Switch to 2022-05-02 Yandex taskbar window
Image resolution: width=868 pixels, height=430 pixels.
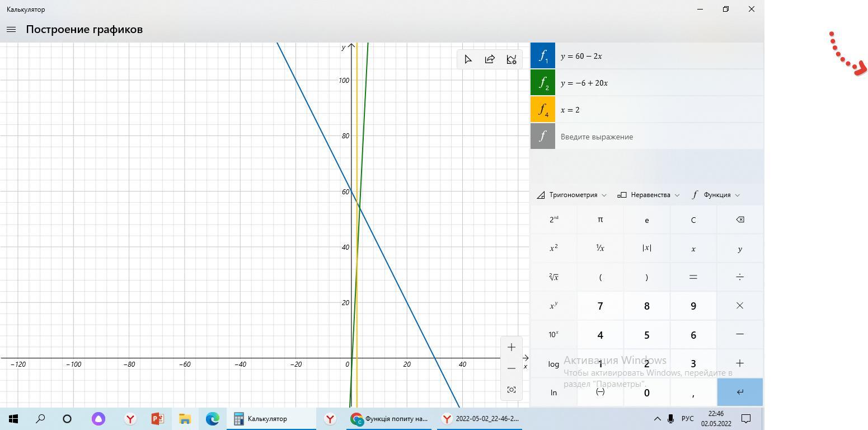point(480,418)
